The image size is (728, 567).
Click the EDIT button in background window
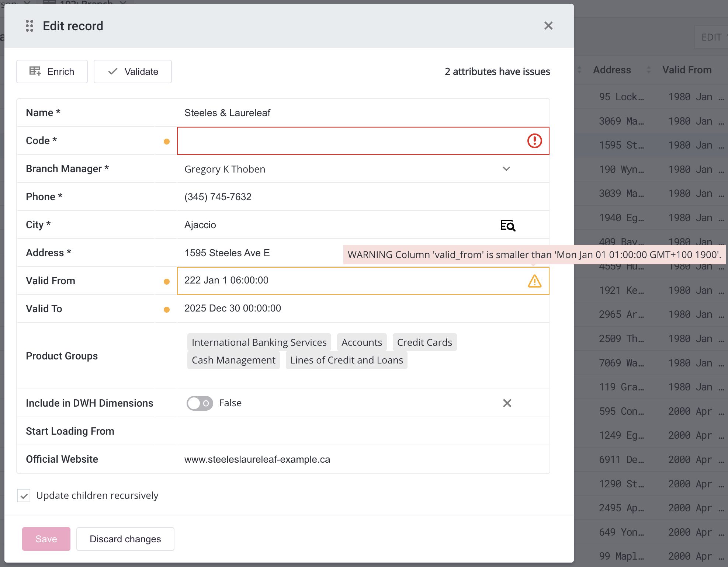pyautogui.click(x=711, y=37)
